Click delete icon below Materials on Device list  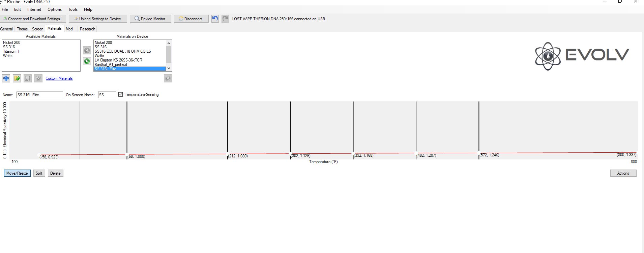(x=168, y=78)
